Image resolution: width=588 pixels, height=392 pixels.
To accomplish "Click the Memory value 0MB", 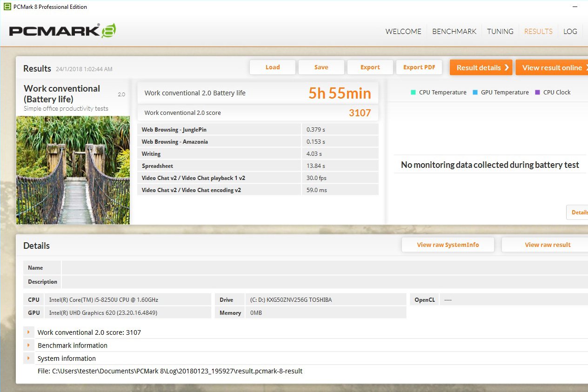I will click(x=256, y=313).
